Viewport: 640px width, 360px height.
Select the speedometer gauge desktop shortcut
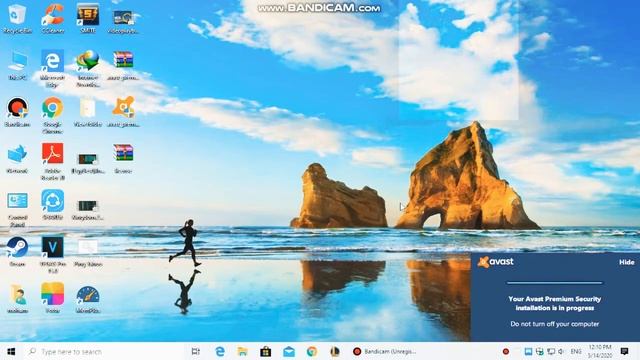point(88,298)
